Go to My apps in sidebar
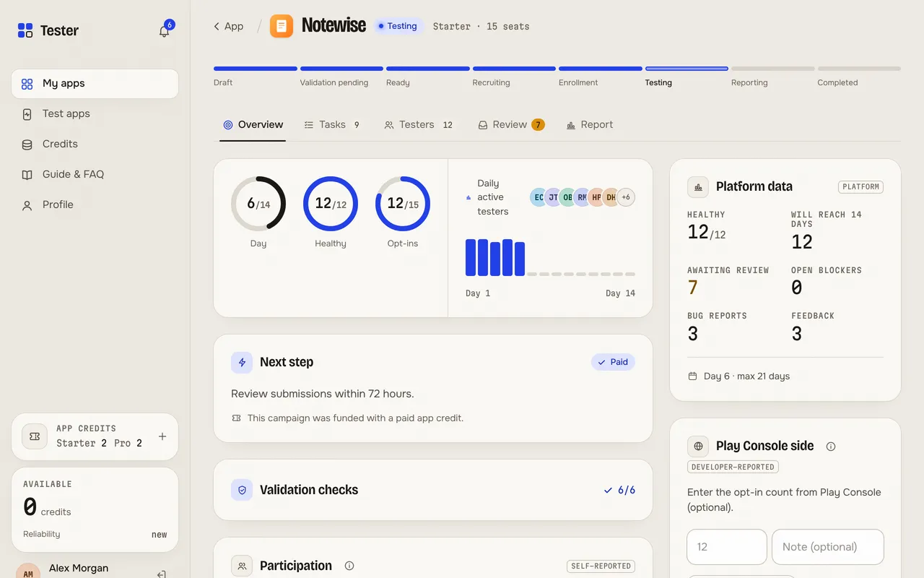 click(95, 84)
